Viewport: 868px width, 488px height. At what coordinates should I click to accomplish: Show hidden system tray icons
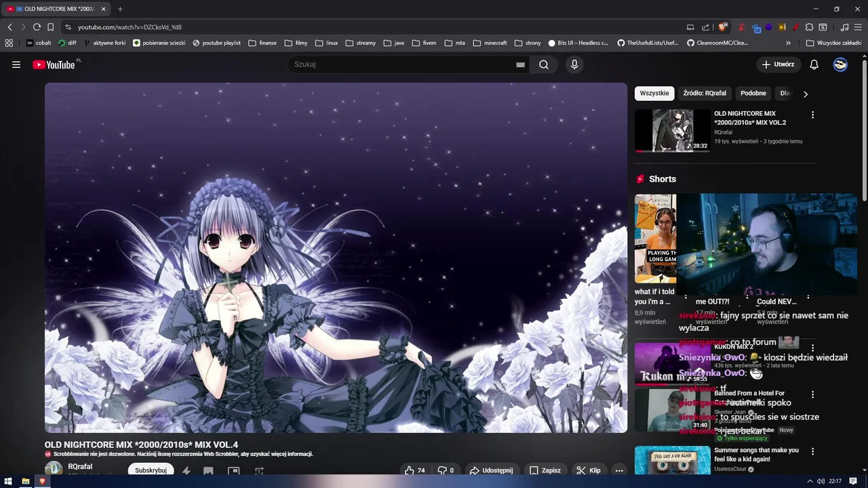(809, 481)
